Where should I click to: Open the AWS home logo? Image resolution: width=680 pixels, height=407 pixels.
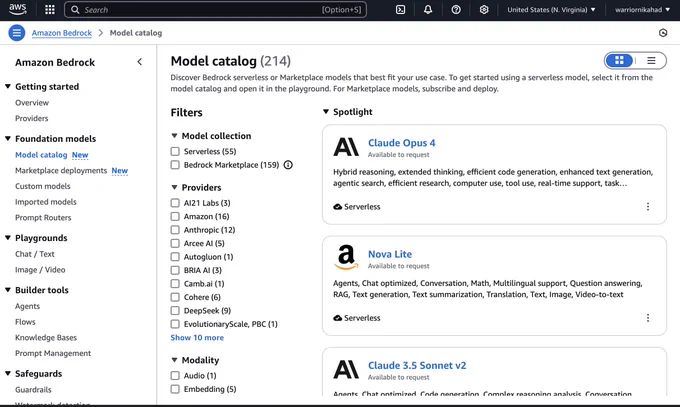[x=17, y=9]
